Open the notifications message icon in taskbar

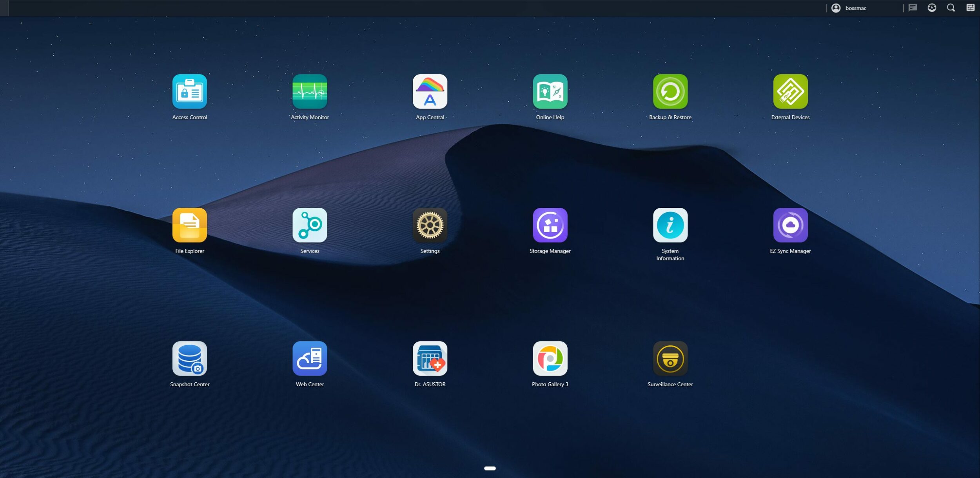pos(913,8)
